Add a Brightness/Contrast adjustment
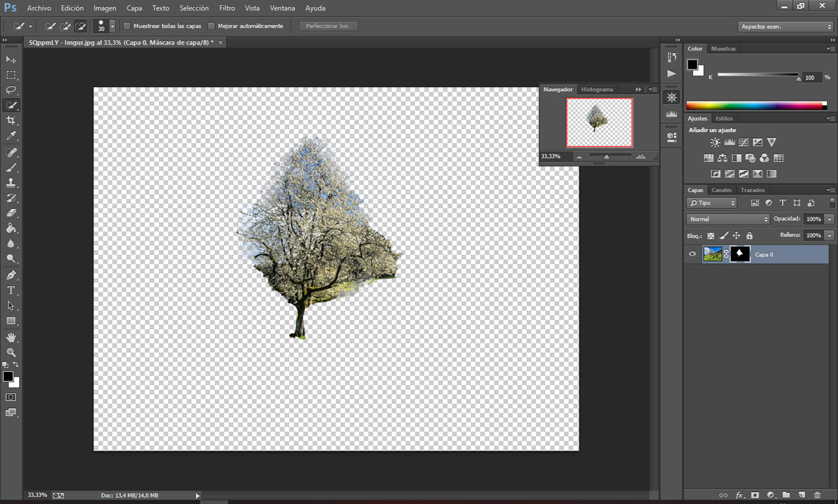This screenshot has width=838, height=504. click(x=715, y=142)
